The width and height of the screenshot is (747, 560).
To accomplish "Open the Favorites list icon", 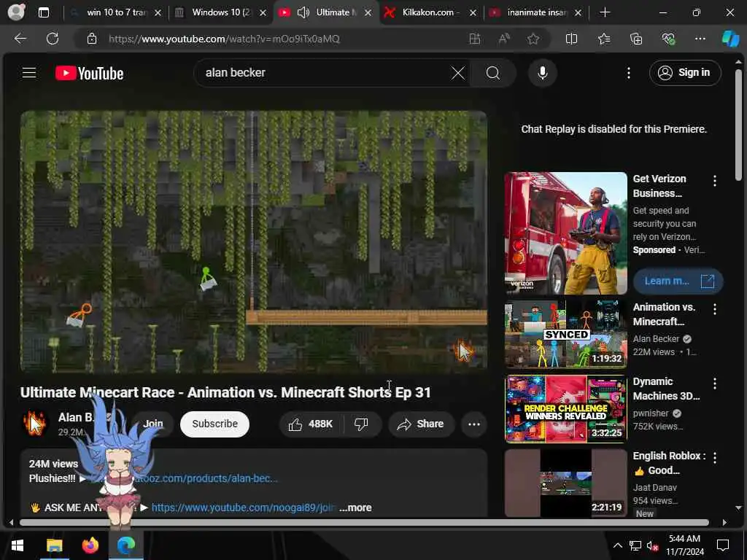I will pyautogui.click(x=603, y=39).
